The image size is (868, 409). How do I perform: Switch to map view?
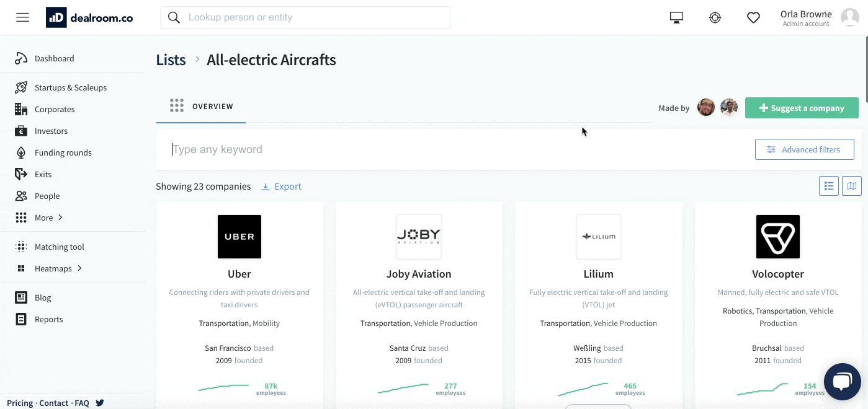click(852, 186)
